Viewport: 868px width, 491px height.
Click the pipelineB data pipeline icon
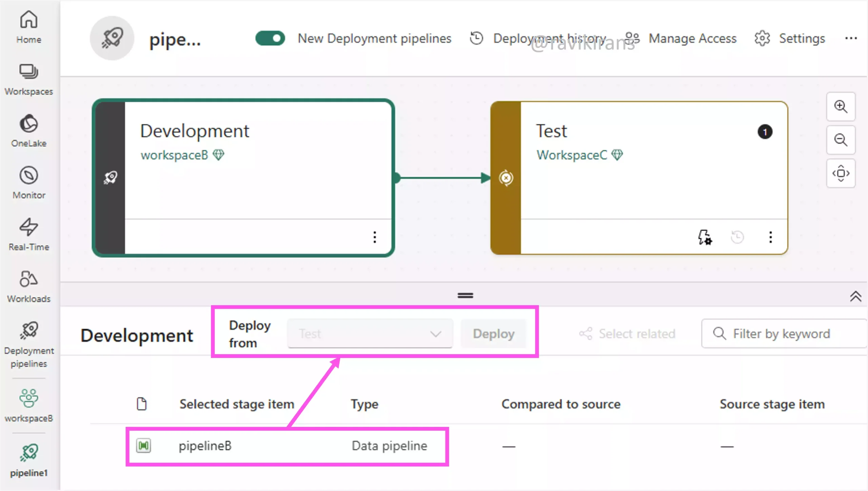pyautogui.click(x=143, y=446)
